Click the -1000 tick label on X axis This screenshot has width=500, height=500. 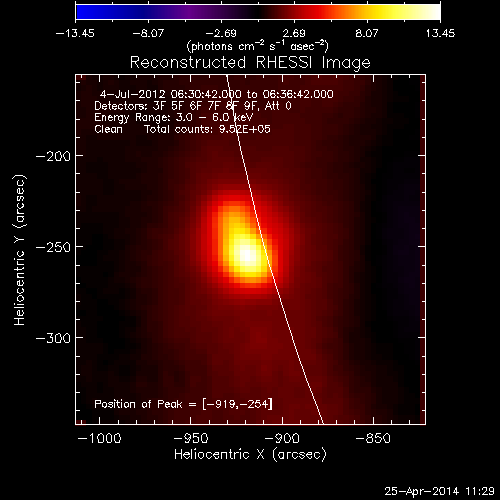coord(99,438)
